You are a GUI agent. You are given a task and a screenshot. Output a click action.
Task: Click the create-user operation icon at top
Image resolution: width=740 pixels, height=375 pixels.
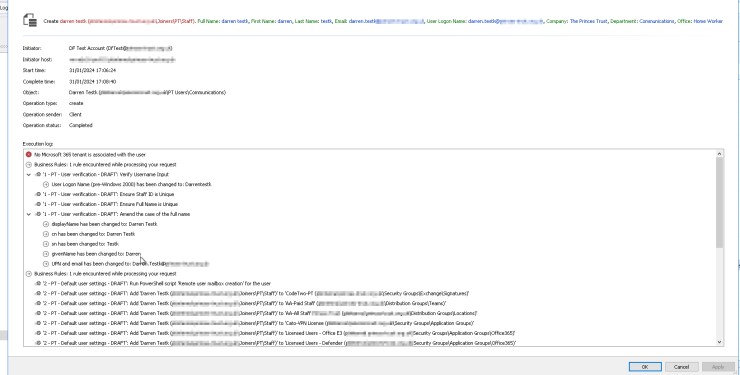30,20
